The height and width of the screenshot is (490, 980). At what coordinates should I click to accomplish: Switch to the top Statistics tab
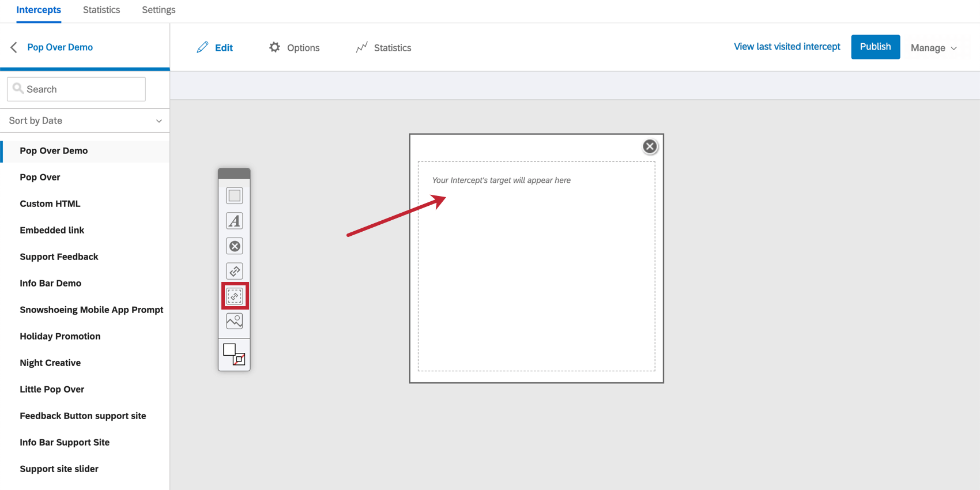(x=101, y=10)
